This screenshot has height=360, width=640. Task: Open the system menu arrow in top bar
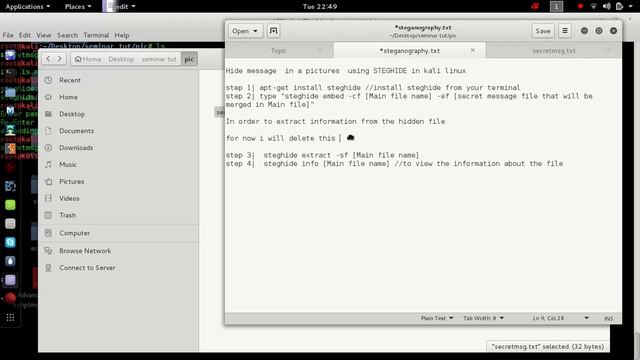(631, 7)
